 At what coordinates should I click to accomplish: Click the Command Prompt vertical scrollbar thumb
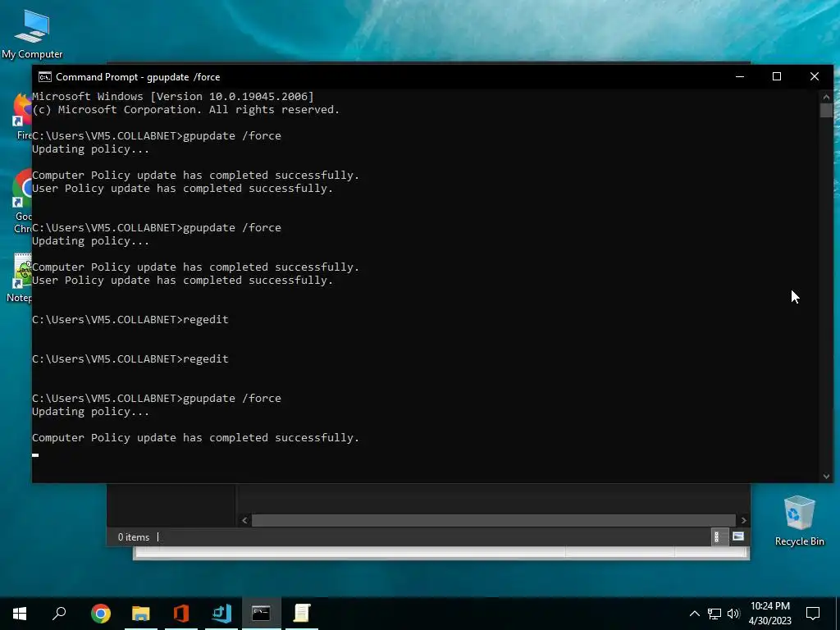pos(826,110)
